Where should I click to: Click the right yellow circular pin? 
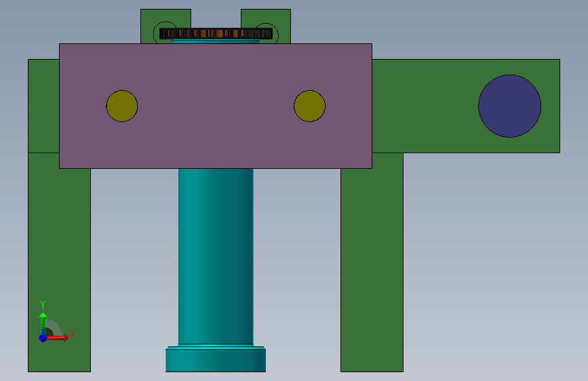pyautogui.click(x=309, y=106)
